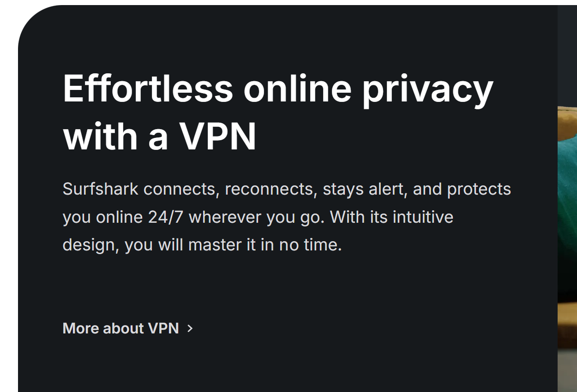Click the 'intuitive' word in paragraph
The width and height of the screenshot is (577, 392).
tap(423, 217)
